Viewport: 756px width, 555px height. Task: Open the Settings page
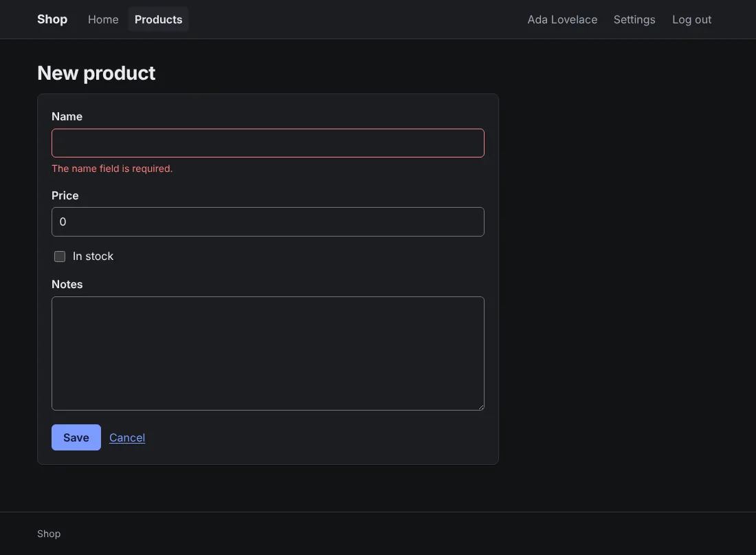(x=634, y=19)
